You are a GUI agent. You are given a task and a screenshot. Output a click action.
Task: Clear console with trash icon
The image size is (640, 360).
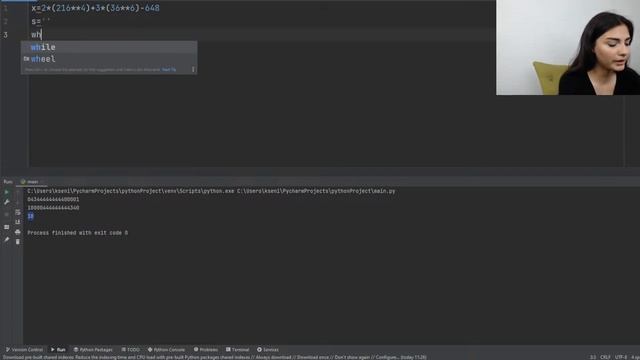click(x=18, y=242)
